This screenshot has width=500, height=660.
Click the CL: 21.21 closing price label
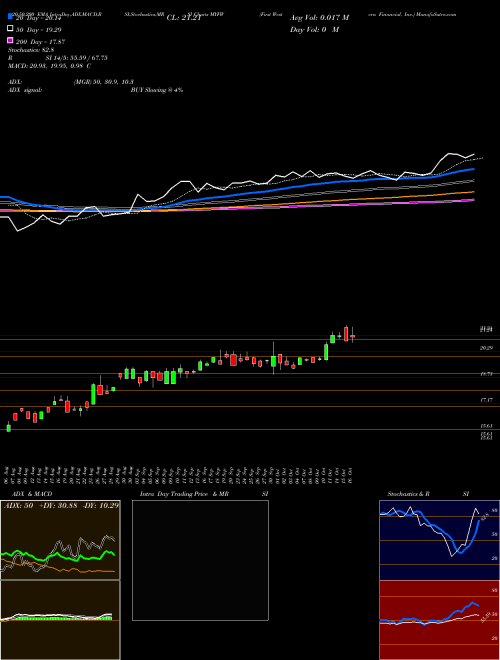click(x=186, y=18)
